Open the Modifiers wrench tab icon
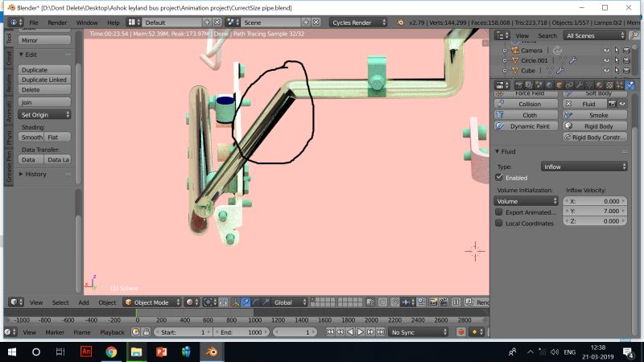644x362 pixels. pyautogui.click(x=580, y=85)
